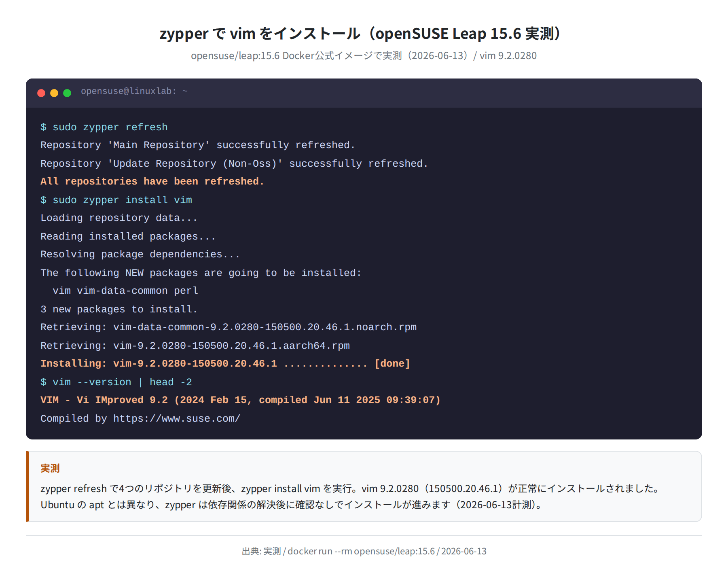Image resolution: width=728 pixels, height=573 pixels.
Task: Click the green maximize dot of terminal
Action: [x=67, y=93]
